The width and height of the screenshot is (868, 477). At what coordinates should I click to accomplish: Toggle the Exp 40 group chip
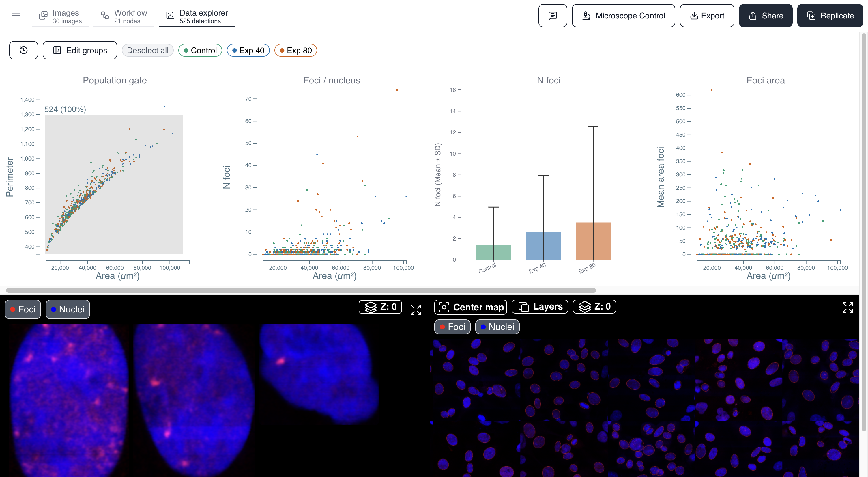click(248, 50)
